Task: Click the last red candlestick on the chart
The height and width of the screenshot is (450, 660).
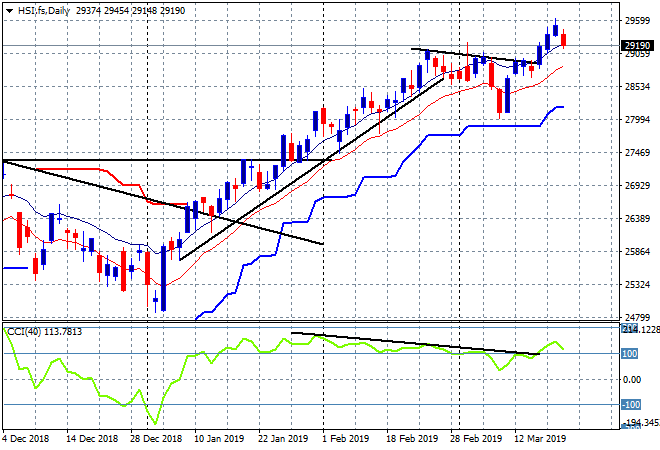Action: (x=564, y=40)
